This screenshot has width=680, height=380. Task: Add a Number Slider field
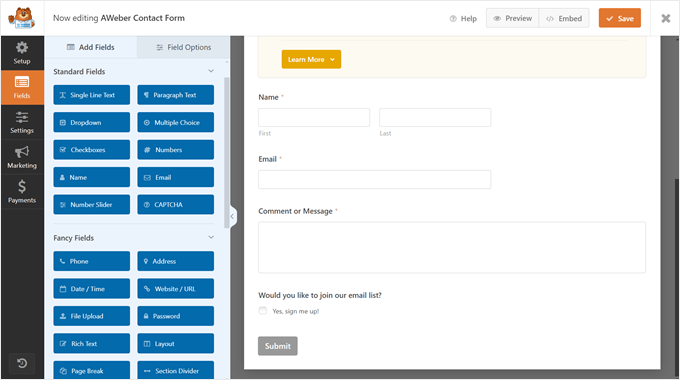92,204
